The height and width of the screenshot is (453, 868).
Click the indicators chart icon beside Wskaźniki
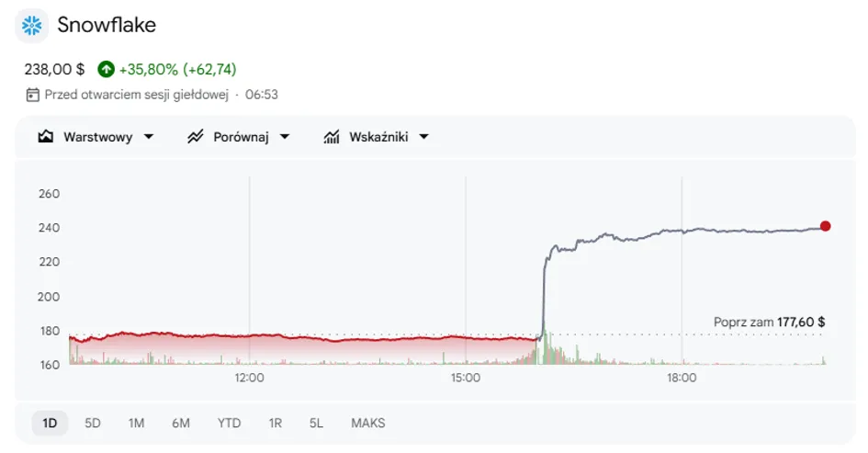point(331,136)
